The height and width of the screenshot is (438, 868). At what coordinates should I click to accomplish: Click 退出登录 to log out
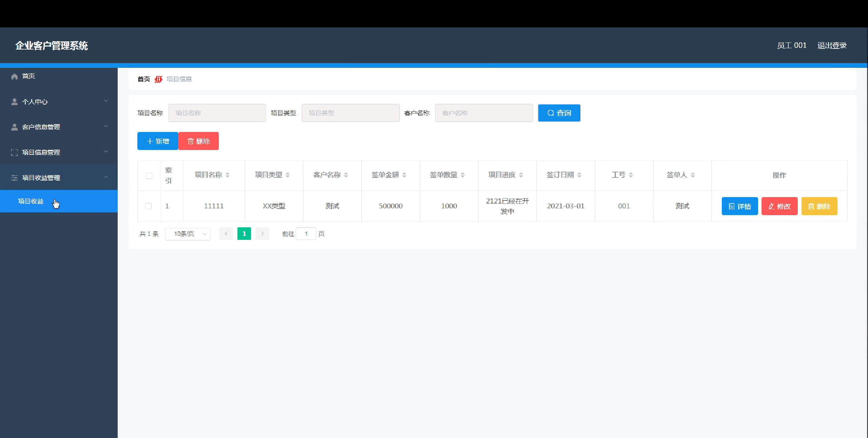tap(832, 45)
